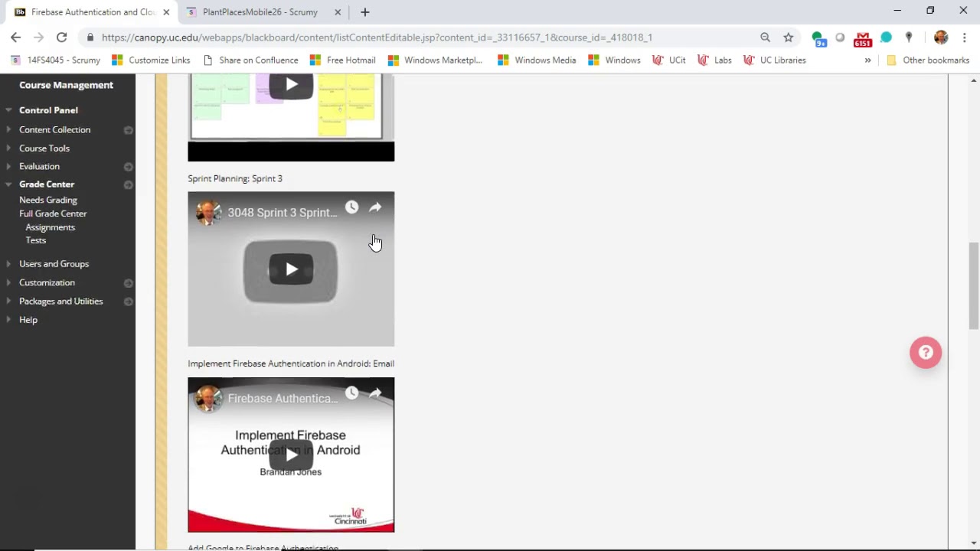Image resolution: width=980 pixels, height=551 pixels.
Task: Open Full Grade Center link
Action: coord(53,214)
